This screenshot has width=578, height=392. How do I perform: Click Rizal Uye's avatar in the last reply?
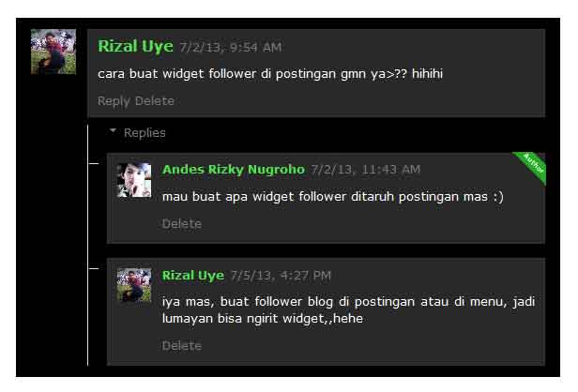click(x=134, y=285)
